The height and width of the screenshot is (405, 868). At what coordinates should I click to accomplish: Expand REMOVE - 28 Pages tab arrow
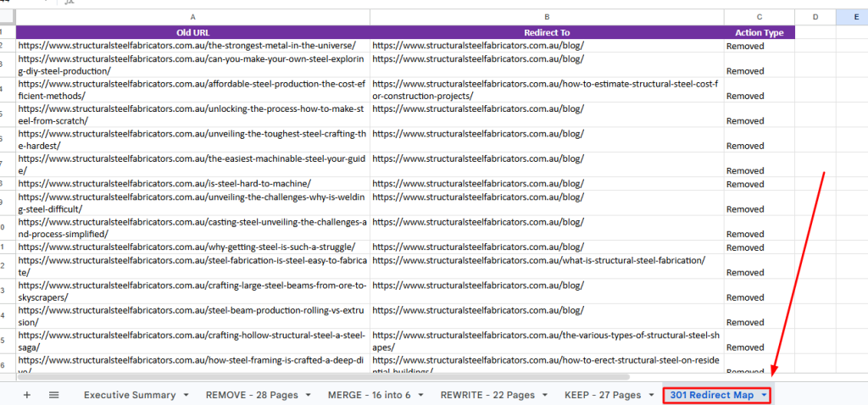308,395
